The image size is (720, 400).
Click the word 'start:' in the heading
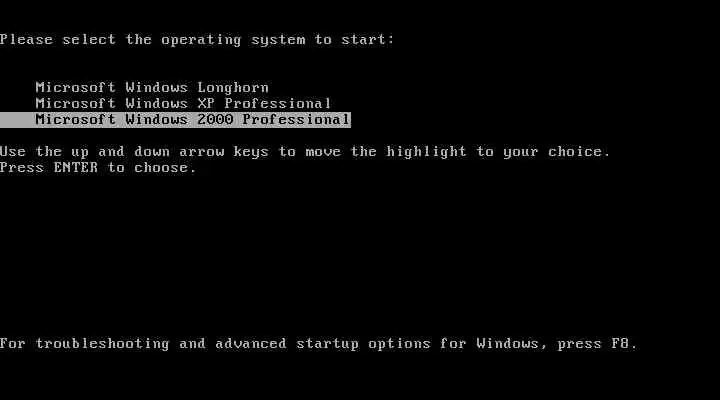[368, 39]
